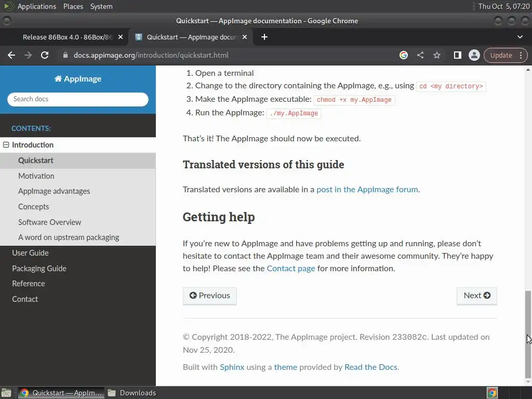This screenshot has width=532, height=399.
Task: Open the Places menu
Action: tap(73, 6)
